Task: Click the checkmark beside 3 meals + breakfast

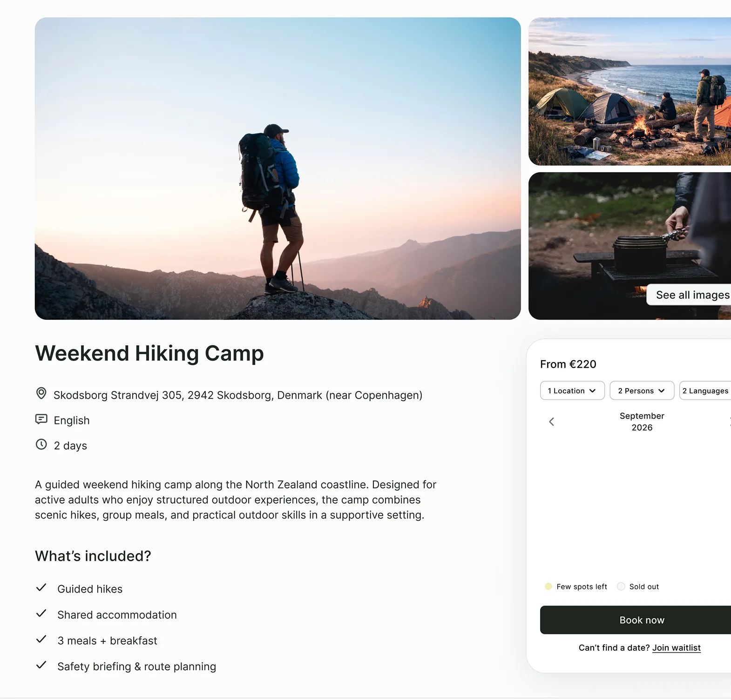Action: (x=41, y=639)
